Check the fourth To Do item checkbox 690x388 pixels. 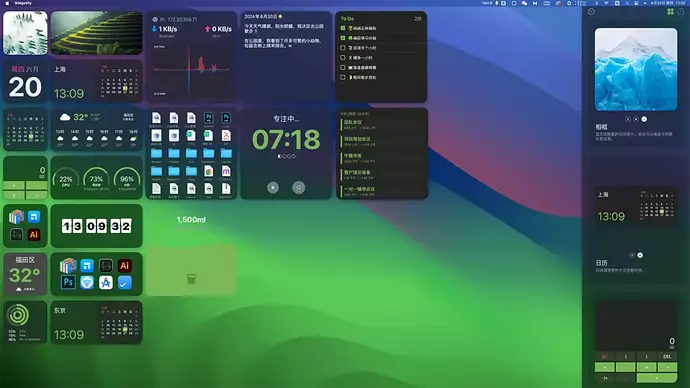pos(343,58)
